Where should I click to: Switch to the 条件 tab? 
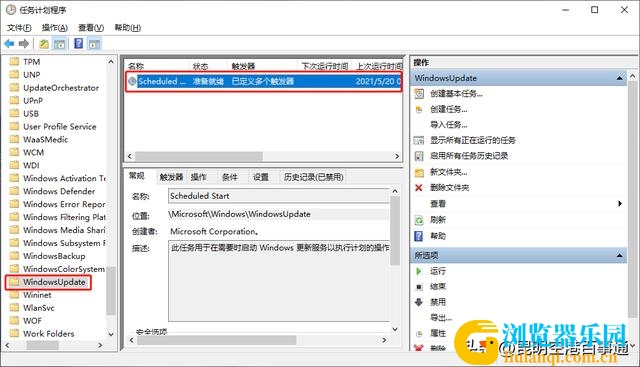click(229, 177)
